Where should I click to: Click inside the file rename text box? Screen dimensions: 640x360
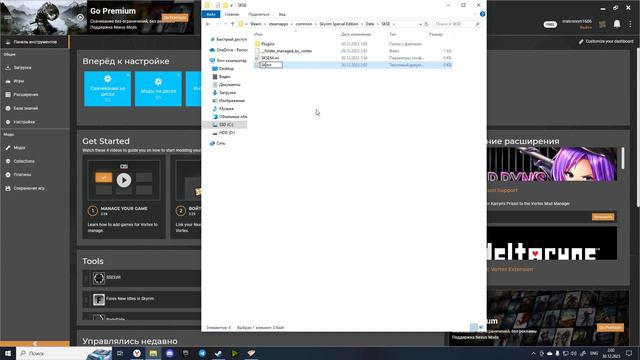click(271, 65)
